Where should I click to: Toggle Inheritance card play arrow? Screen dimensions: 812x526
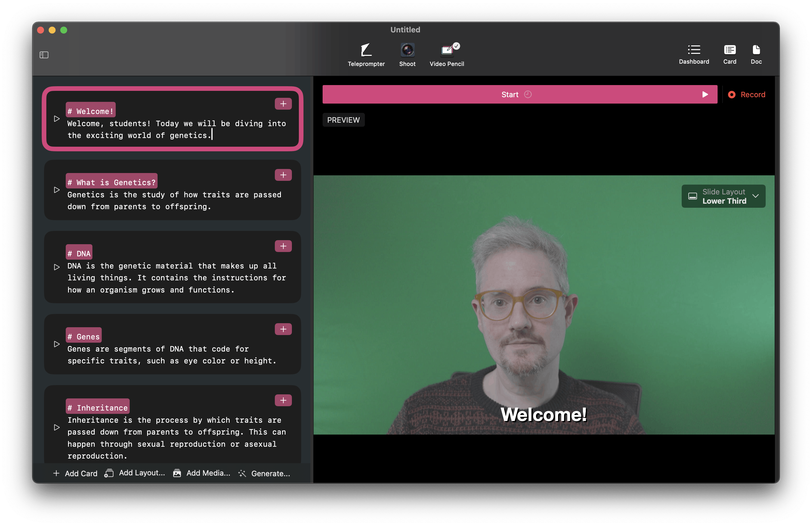[x=57, y=426]
